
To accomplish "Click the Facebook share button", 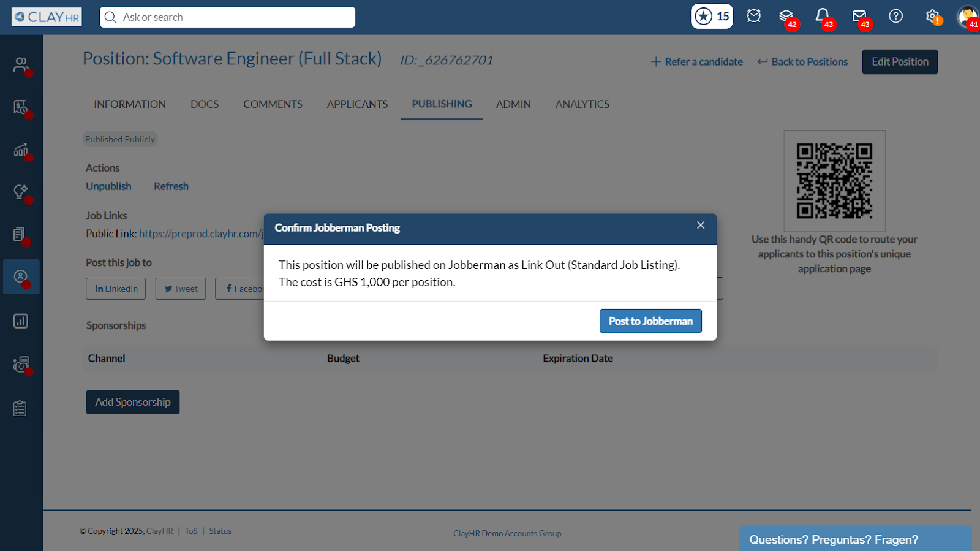I will [240, 289].
